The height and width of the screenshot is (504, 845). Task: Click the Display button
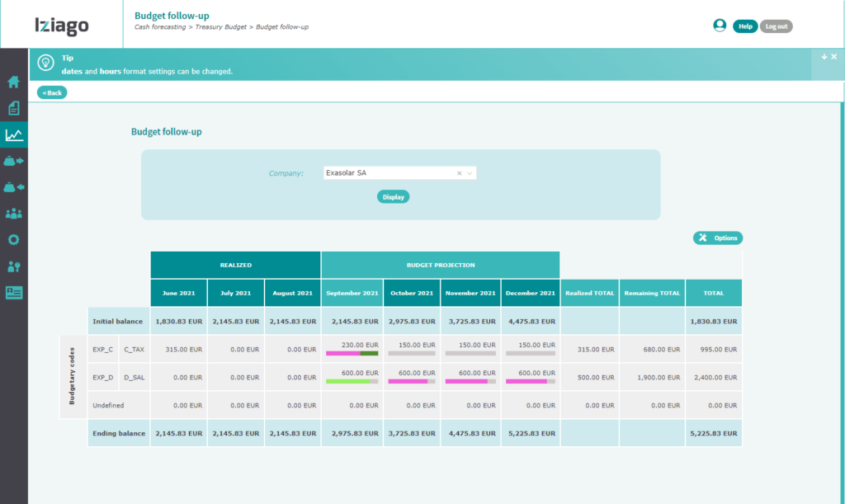click(x=393, y=196)
